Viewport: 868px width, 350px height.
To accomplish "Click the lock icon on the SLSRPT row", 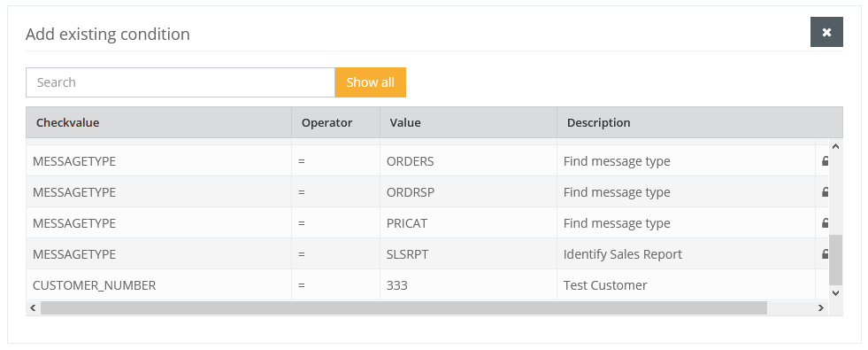I will pyautogui.click(x=825, y=254).
